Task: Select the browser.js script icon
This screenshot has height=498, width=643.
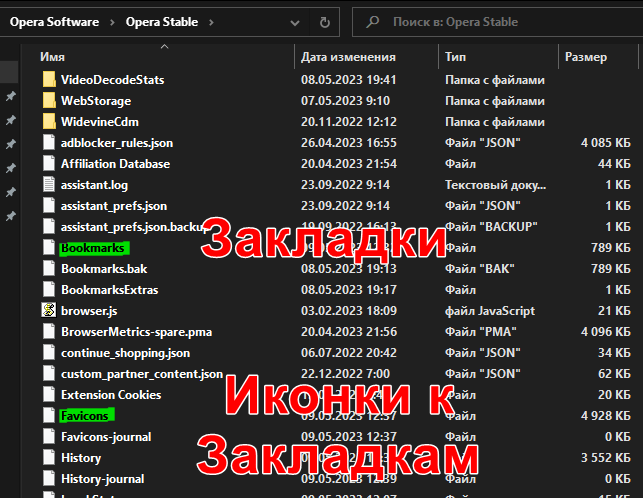Action: 49,311
